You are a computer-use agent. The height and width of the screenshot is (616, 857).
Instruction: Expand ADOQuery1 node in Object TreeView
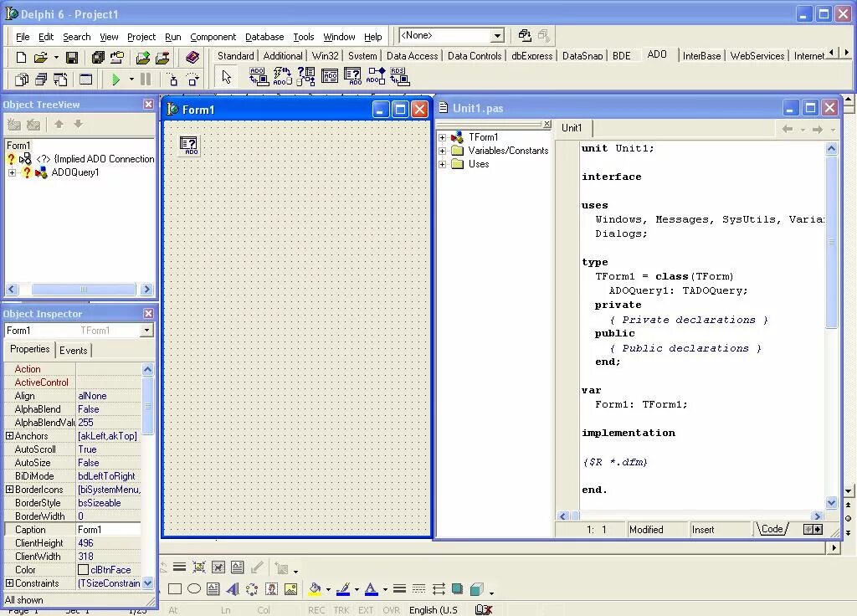click(12, 172)
